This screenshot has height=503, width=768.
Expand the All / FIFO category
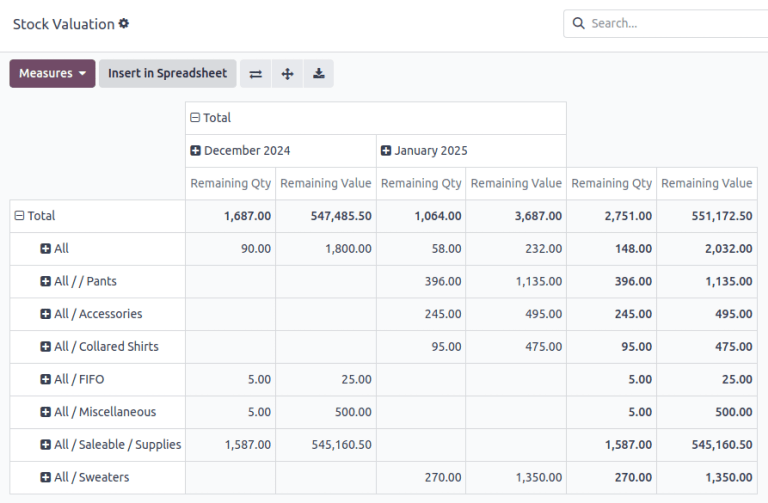click(x=46, y=380)
